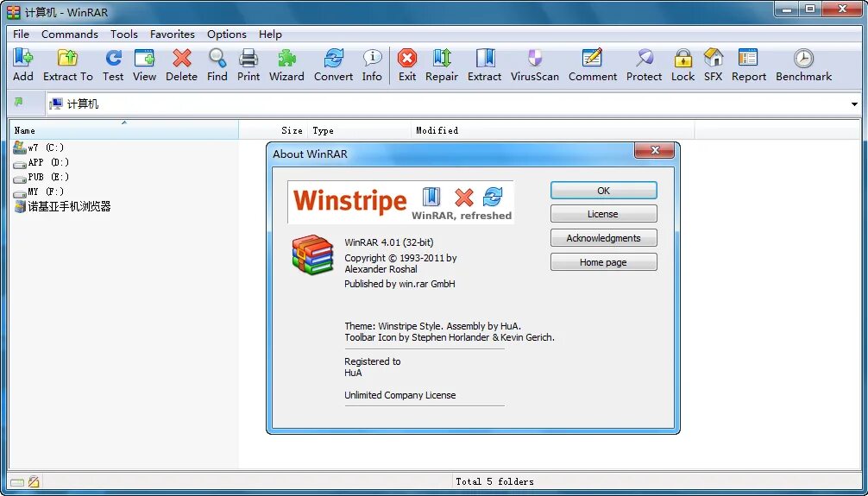Sort by Modified column header
Screen dimensions: 868x496
[x=553, y=130]
